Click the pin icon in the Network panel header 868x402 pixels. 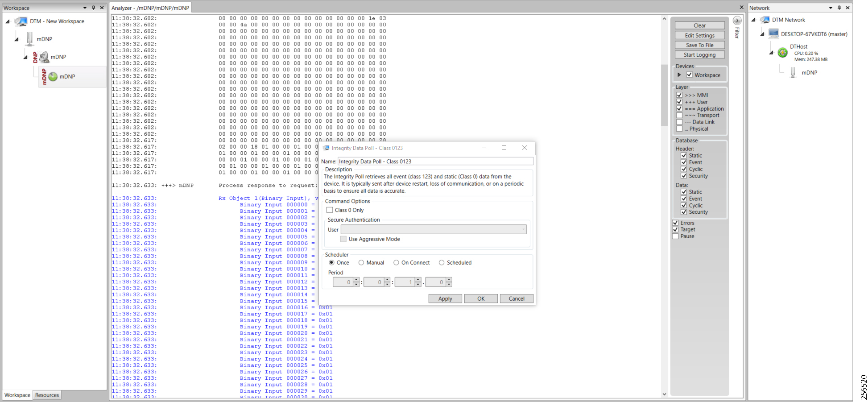(x=839, y=8)
